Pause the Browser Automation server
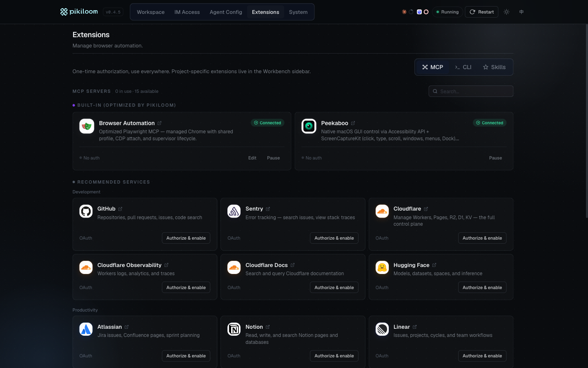Screen dimensions: 588x368 tap(274, 158)
